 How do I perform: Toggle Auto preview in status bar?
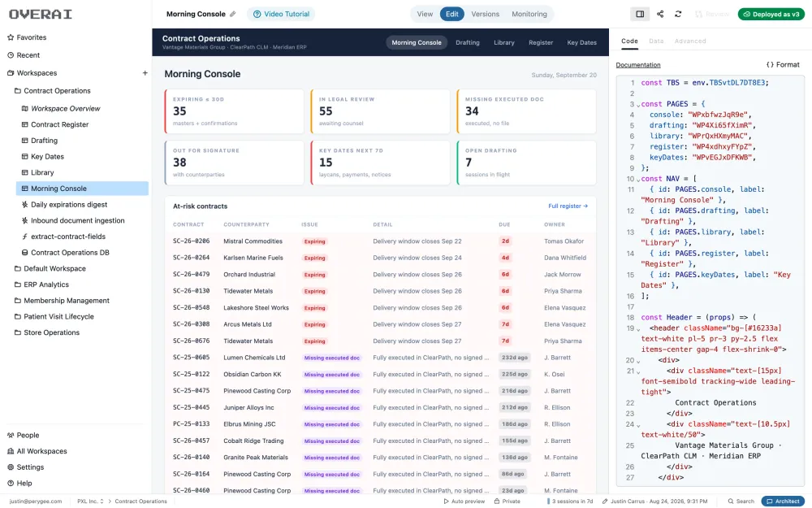(x=464, y=501)
